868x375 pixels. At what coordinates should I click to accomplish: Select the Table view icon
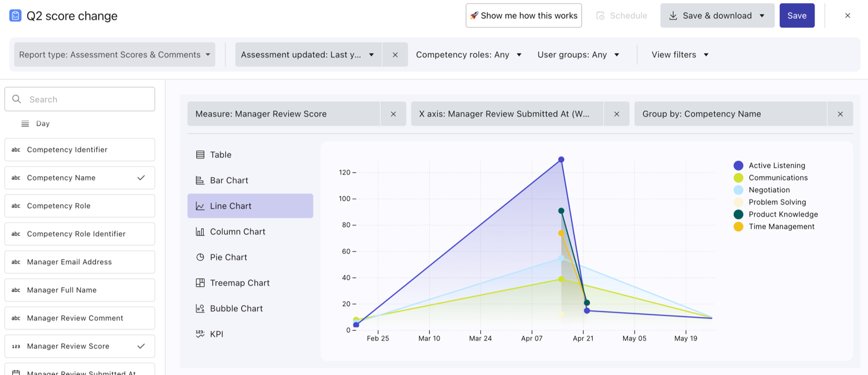click(200, 155)
